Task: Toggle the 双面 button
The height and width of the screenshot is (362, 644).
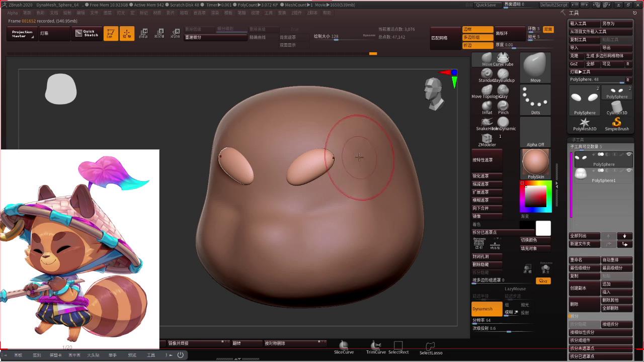Action: coord(548,29)
